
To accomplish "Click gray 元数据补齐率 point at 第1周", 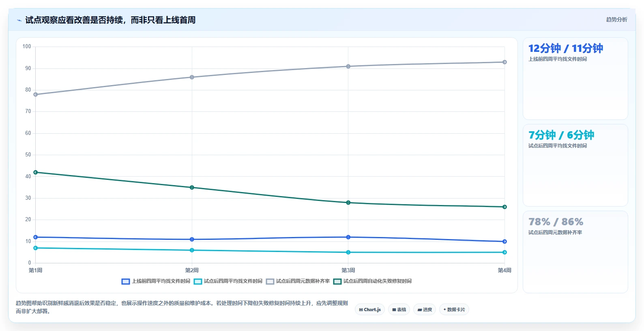I will click(36, 94).
